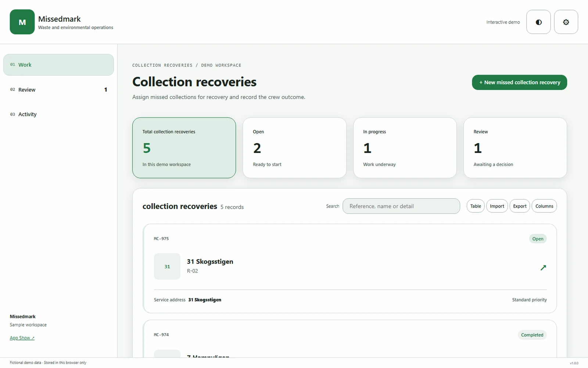Click the Import button
The image size is (588, 368).
(497, 206)
